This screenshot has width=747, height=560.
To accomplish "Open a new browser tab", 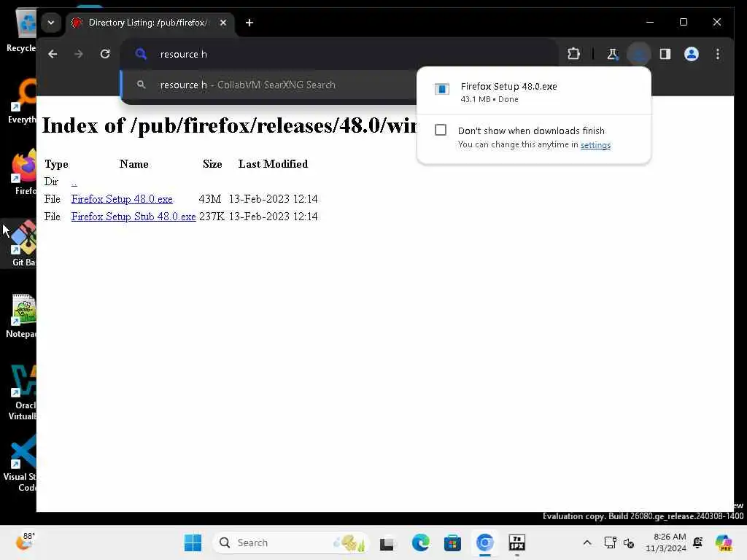I will click(249, 23).
